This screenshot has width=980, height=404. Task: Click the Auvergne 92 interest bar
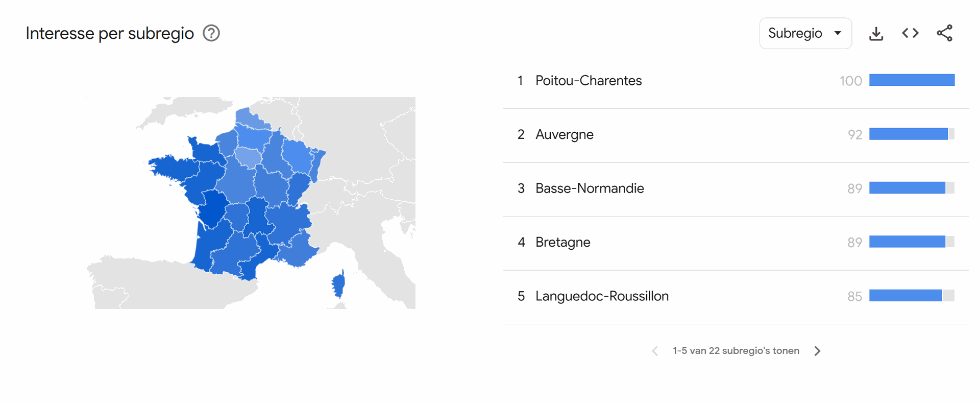912,134
